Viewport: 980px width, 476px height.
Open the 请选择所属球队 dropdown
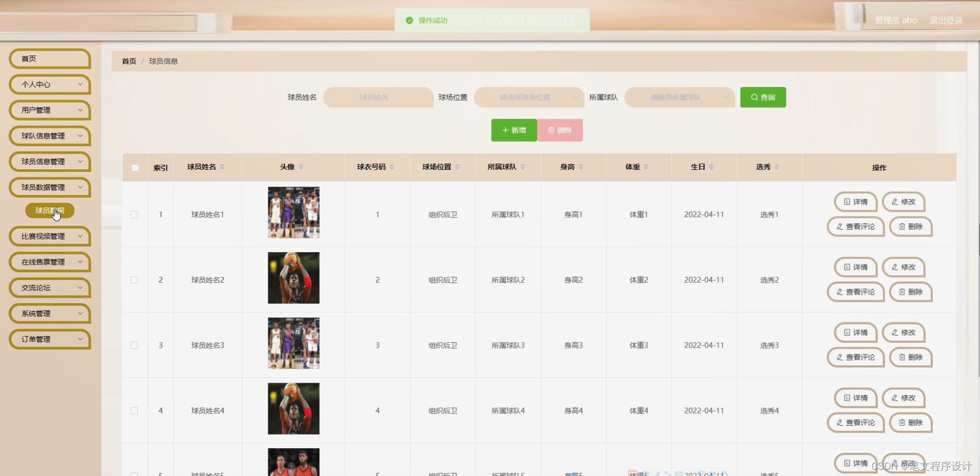point(679,97)
